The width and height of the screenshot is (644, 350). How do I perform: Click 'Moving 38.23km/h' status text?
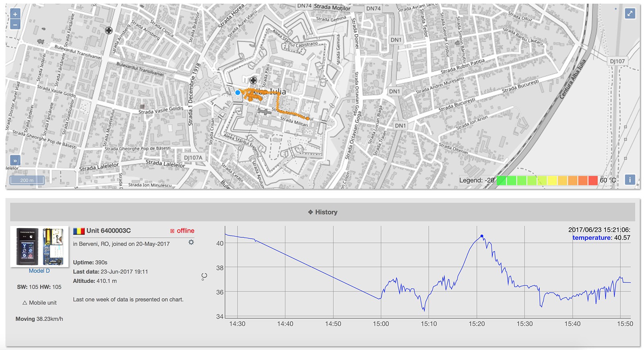click(39, 319)
